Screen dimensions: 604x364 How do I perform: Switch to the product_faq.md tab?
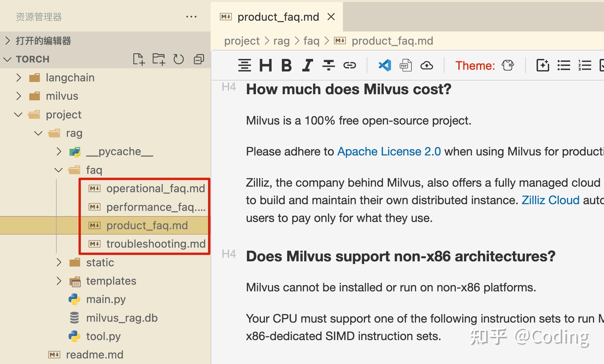(278, 17)
